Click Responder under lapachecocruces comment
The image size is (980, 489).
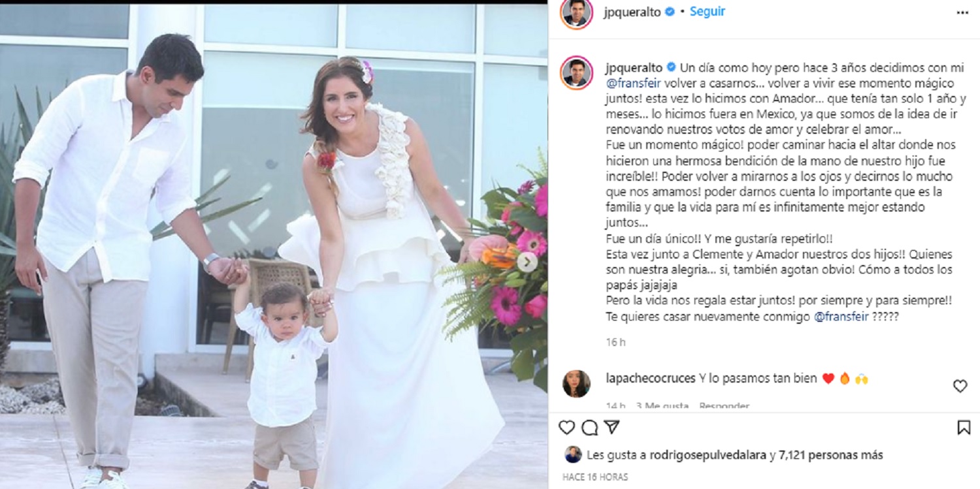(724, 406)
